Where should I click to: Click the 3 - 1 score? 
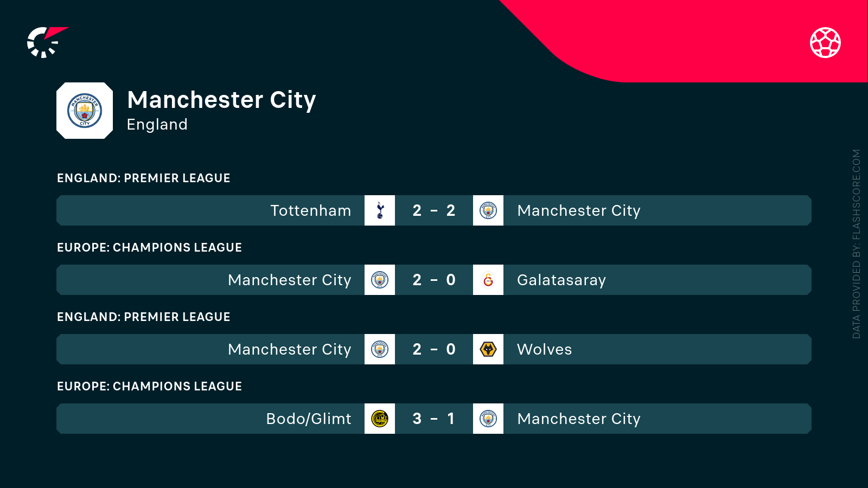[434, 419]
